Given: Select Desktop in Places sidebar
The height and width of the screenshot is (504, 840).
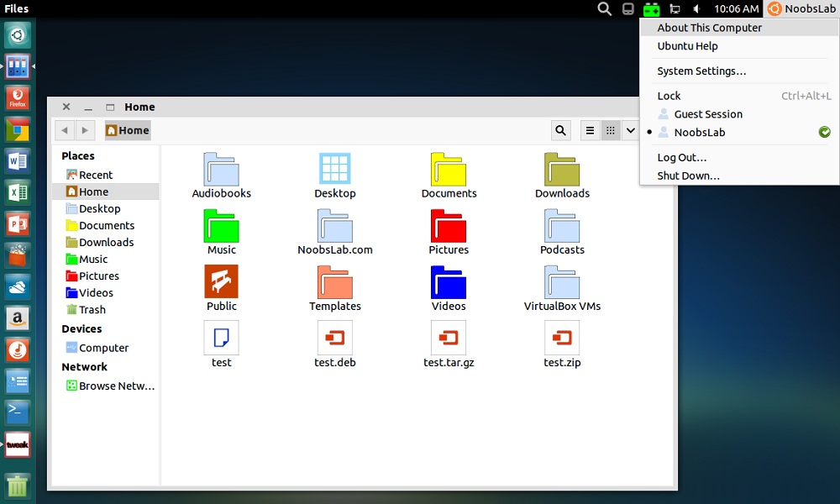Looking at the screenshot, I should (106, 208).
